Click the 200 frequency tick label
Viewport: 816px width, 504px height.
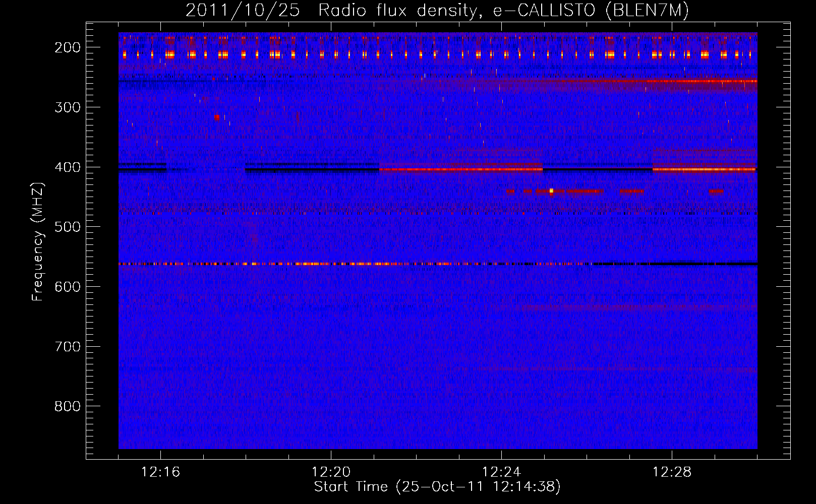[x=68, y=47]
